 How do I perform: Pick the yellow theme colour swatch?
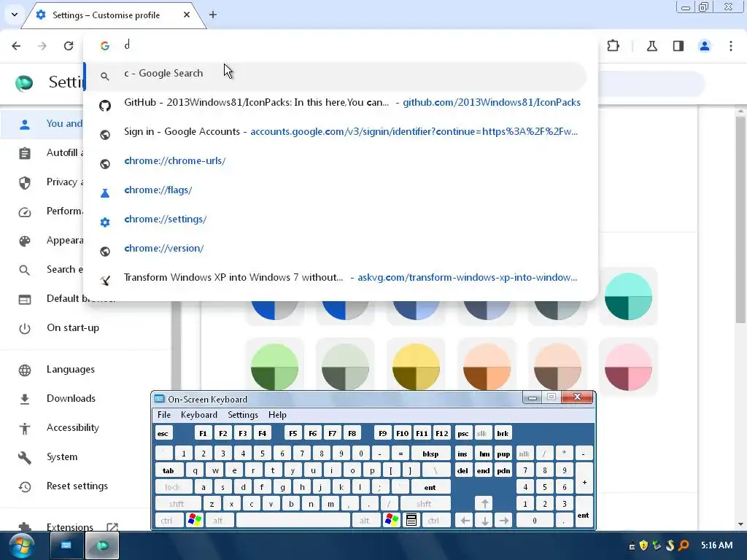pyautogui.click(x=416, y=367)
